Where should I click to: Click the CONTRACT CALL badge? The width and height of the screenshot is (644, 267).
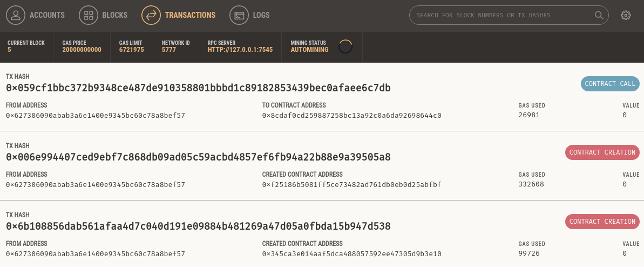coord(610,84)
